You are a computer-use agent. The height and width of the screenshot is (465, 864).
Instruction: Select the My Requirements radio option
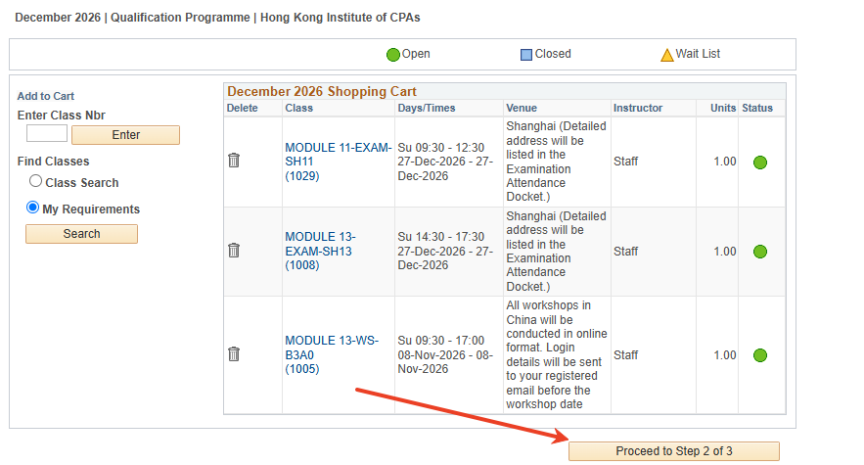coord(33,208)
